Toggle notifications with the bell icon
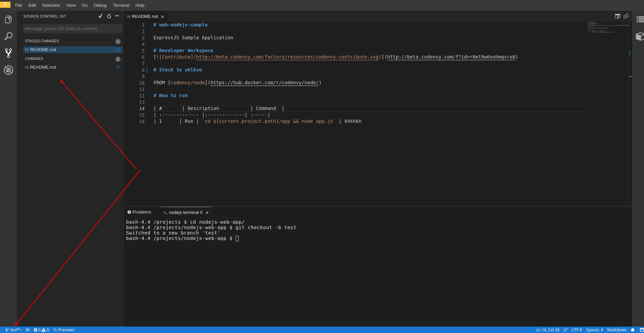Image resolution: width=644 pixels, height=333 pixels. (633, 330)
